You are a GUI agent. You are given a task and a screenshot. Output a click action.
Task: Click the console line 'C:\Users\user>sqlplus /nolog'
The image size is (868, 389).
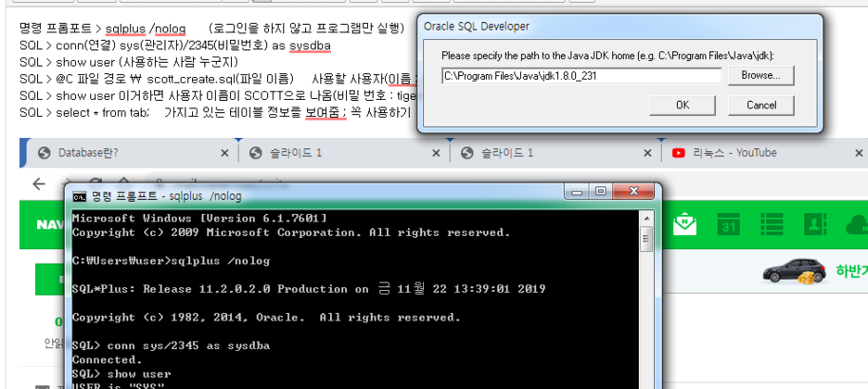(x=171, y=261)
